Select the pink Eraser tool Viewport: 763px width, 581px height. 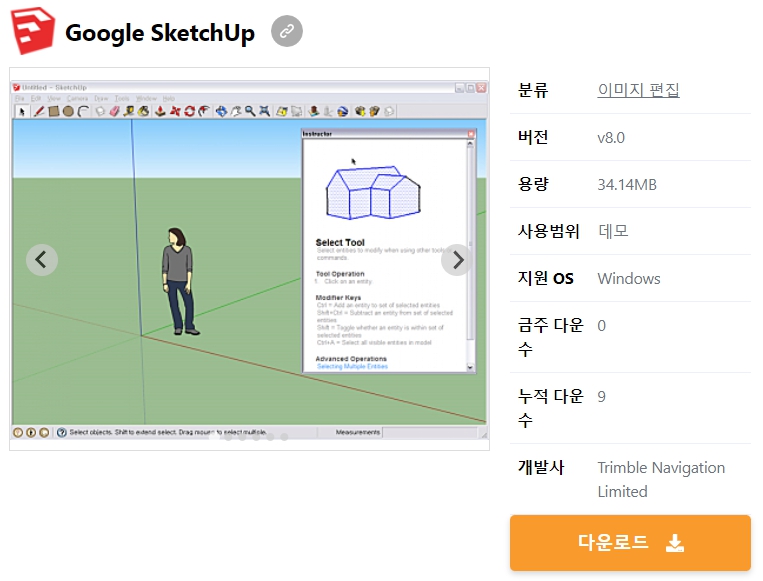114,111
